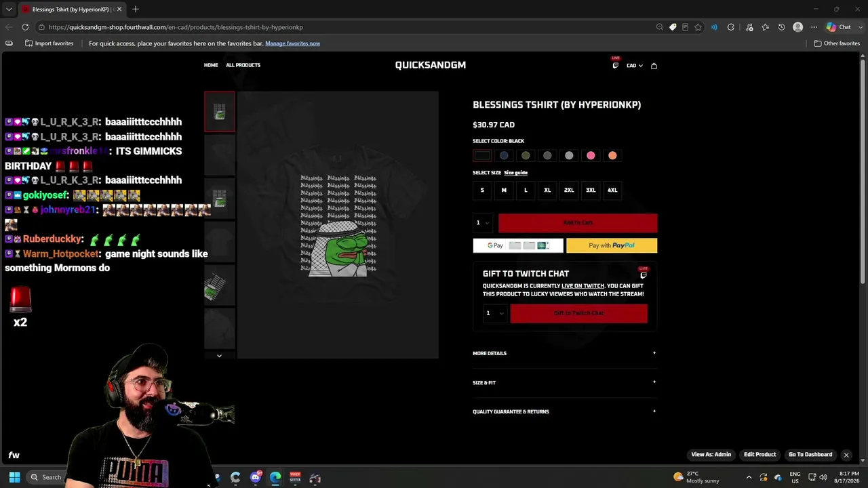Choose size 3XL
The image size is (868, 488).
coord(591,190)
